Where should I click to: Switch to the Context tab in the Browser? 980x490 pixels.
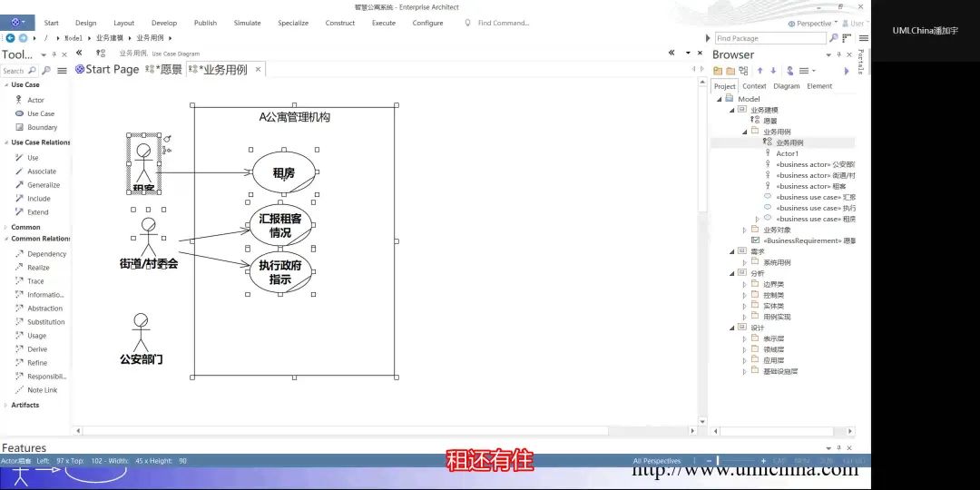tap(754, 86)
